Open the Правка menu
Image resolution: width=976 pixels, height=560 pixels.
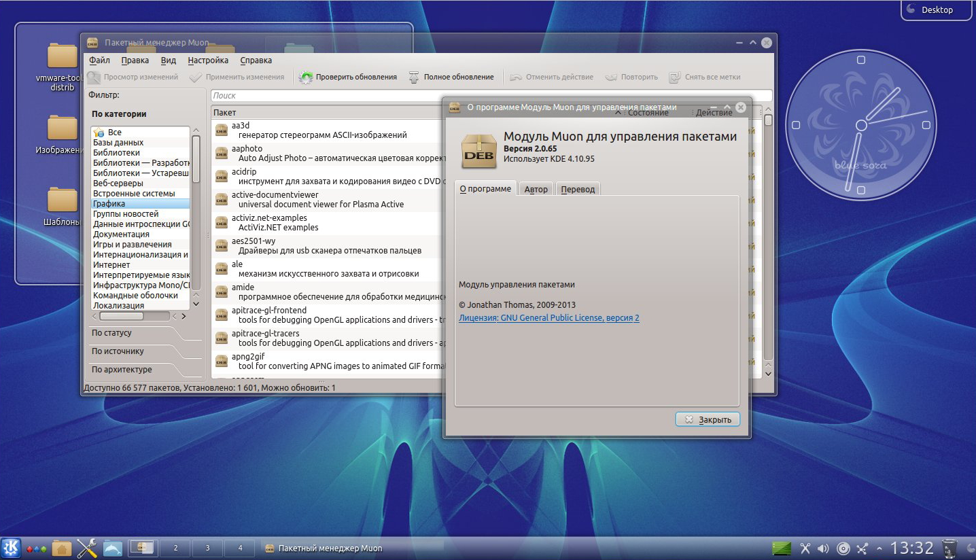135,60
